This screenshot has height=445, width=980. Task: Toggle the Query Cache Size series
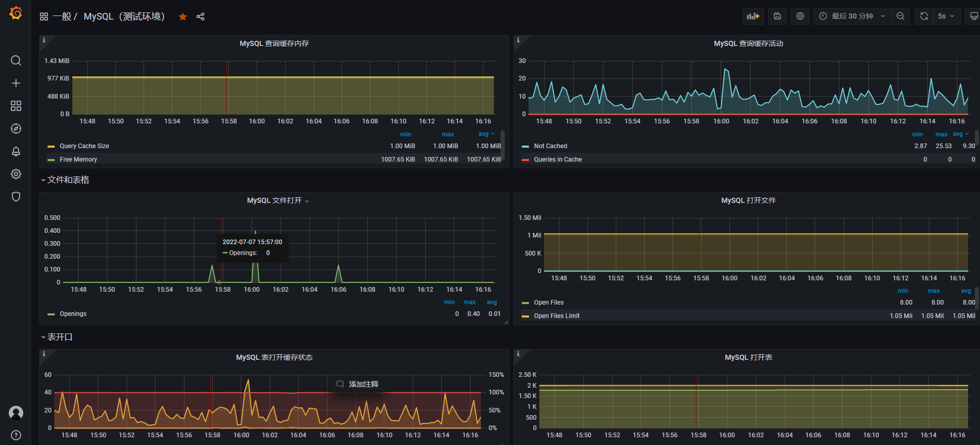pyautogui.click(x=84, y=146)
